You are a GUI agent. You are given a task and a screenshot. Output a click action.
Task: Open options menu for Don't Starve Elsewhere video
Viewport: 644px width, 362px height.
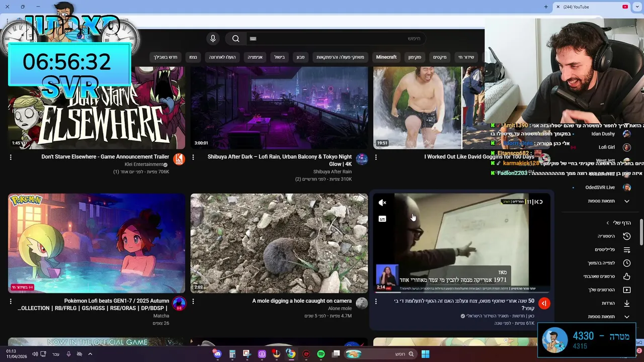point(11,157)
